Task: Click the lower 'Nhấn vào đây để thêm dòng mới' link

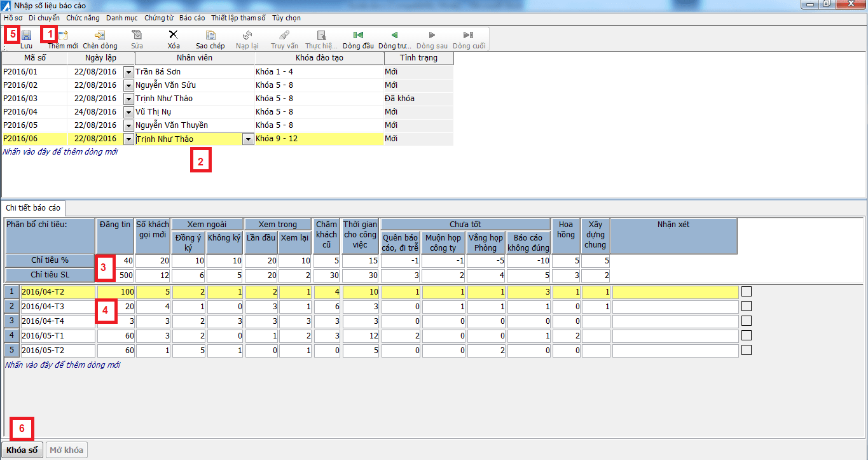Action: (62, 365)
